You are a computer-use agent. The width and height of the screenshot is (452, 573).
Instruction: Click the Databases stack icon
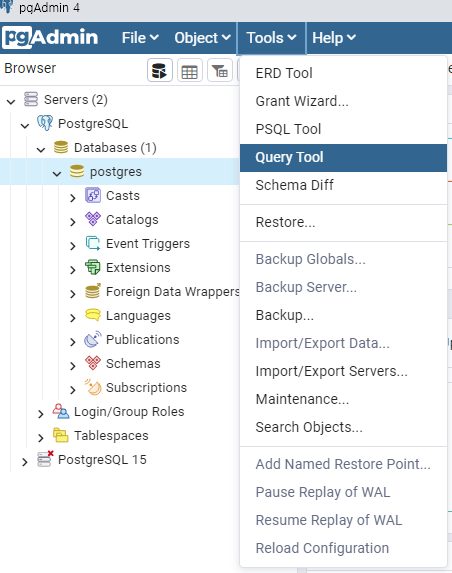61,147
